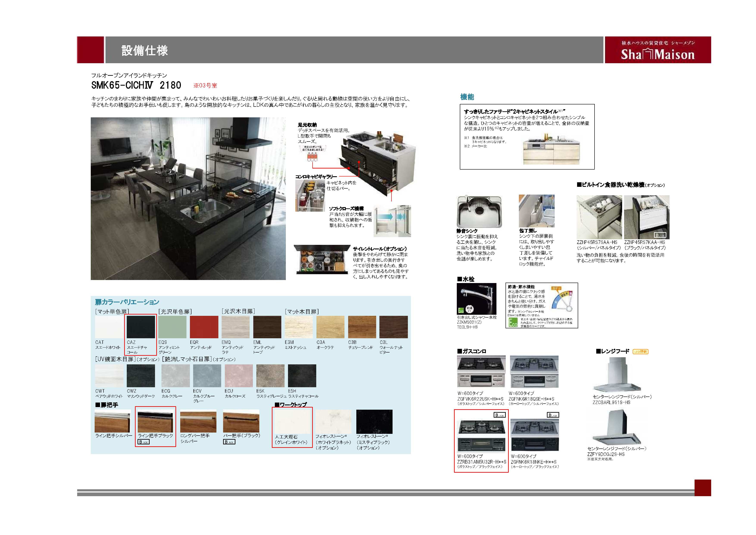Select the 人工大理石 グレインホワイト worktop sample
This screenshot has height=535, width=756.
click(x=293, y=421)
